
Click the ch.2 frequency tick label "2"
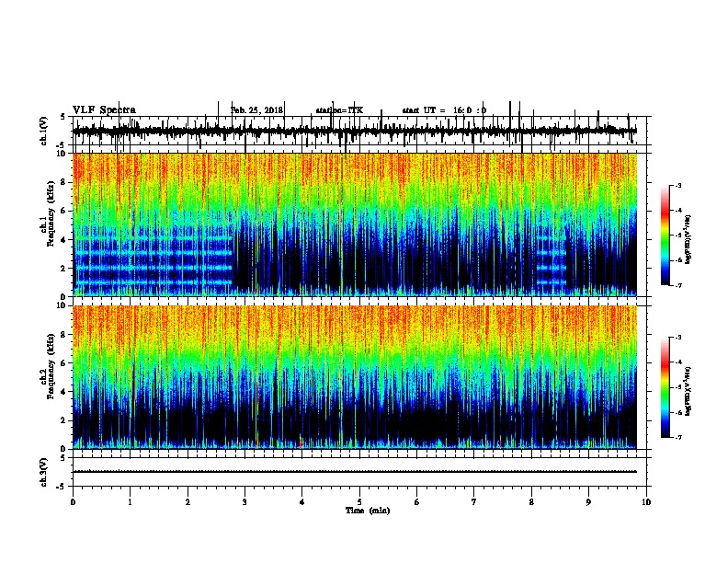click(64, 420)
